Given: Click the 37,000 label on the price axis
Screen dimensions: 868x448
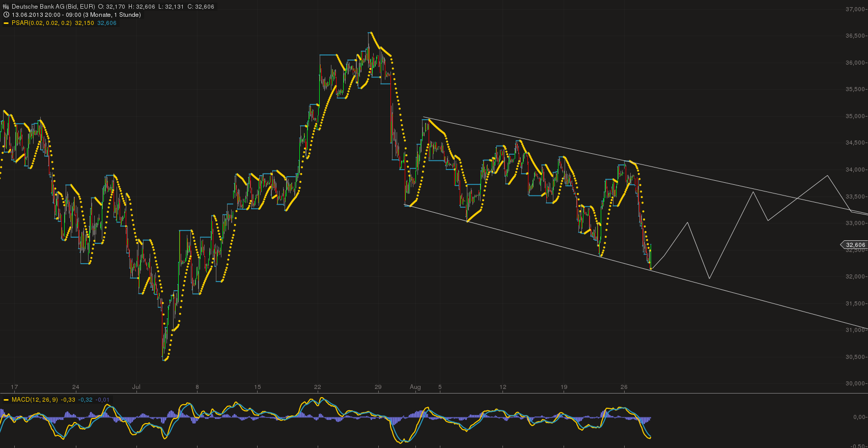Looking at the screenshot, I should pos(855,9).
